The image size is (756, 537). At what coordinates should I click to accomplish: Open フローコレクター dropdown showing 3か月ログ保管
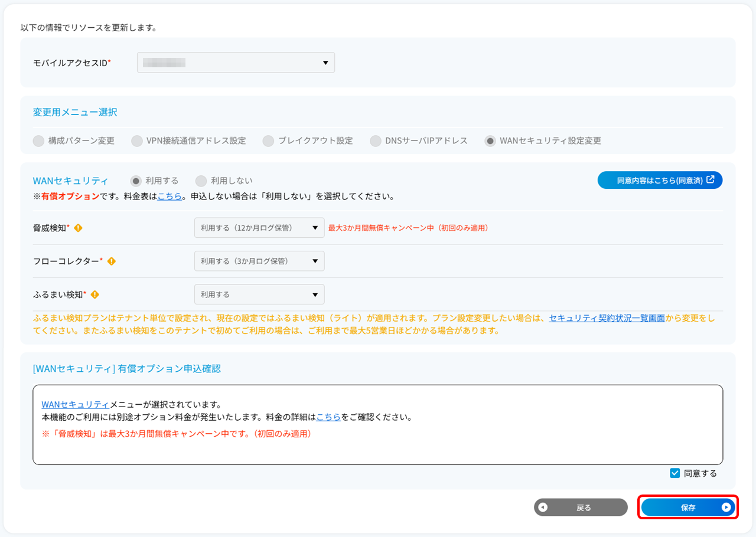click(259, 261)
